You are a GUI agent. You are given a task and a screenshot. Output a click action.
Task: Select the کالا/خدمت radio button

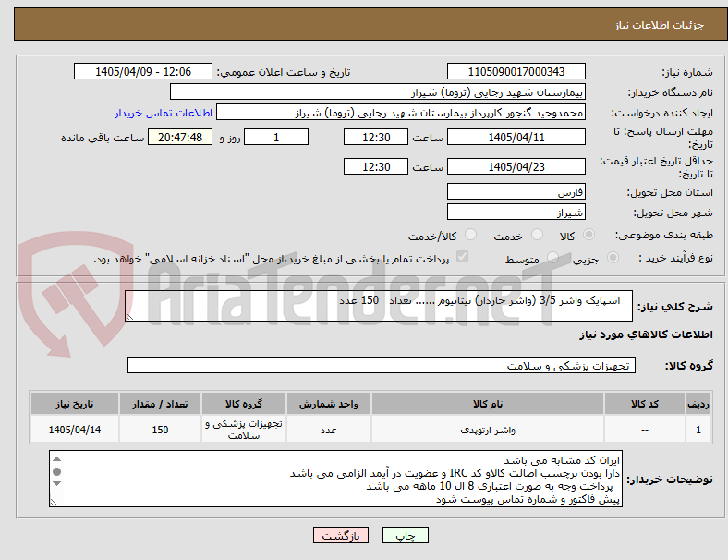471,235
